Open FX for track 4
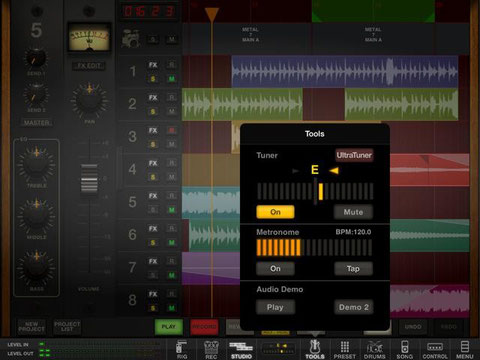This screenshot has width=480, height=360. (x=153, y=163)
